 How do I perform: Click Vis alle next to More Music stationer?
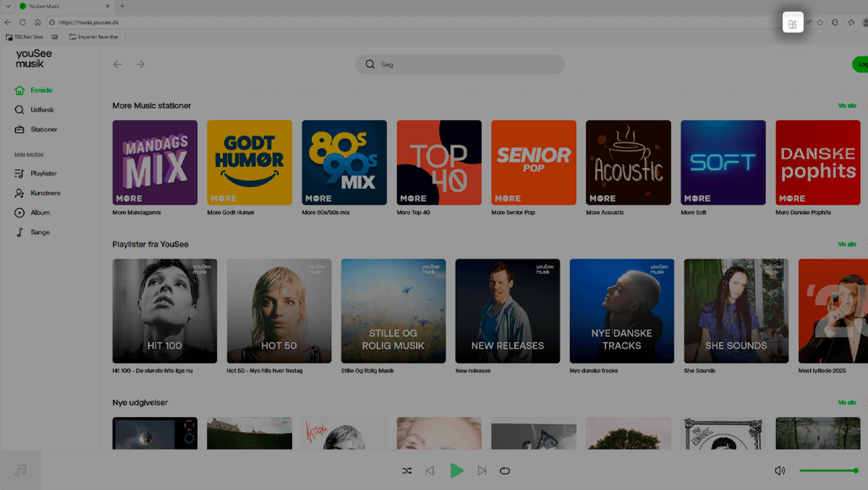(846, 106)
